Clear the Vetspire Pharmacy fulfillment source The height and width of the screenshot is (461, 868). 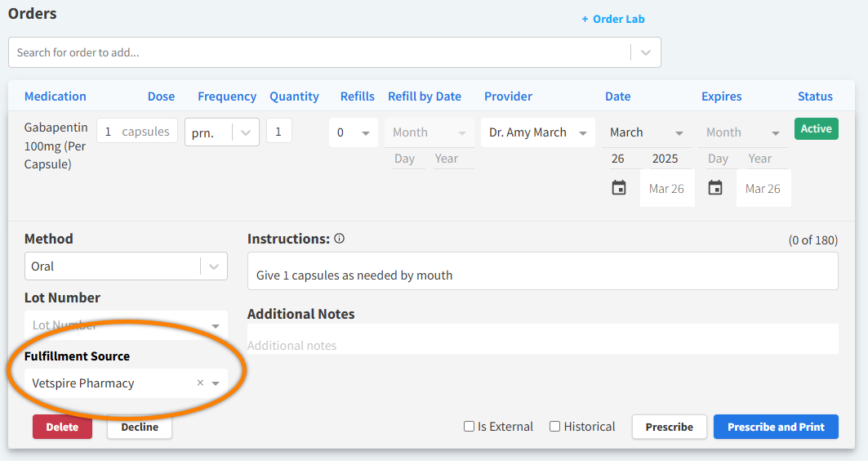click(200, 383)
